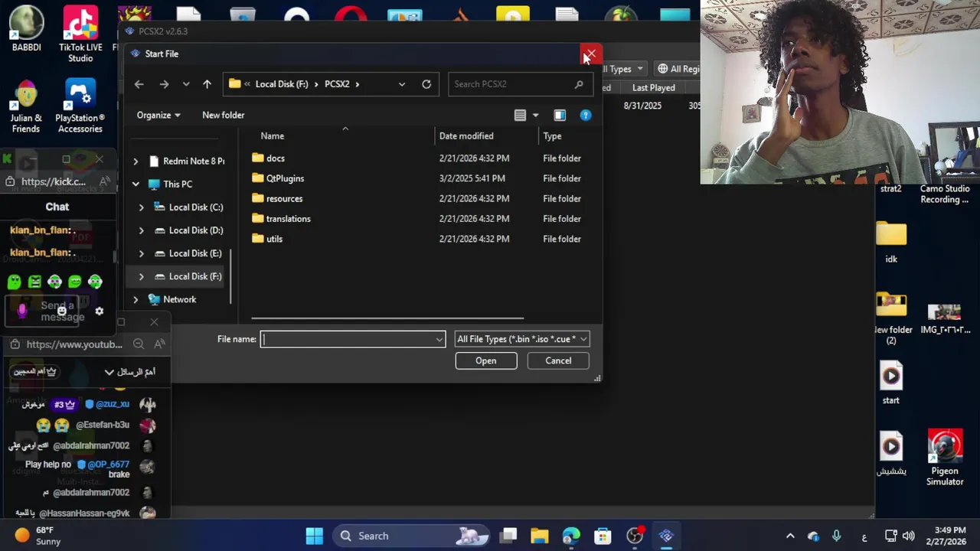Open All Regions filter in PCSX2 window

[678, 69]
